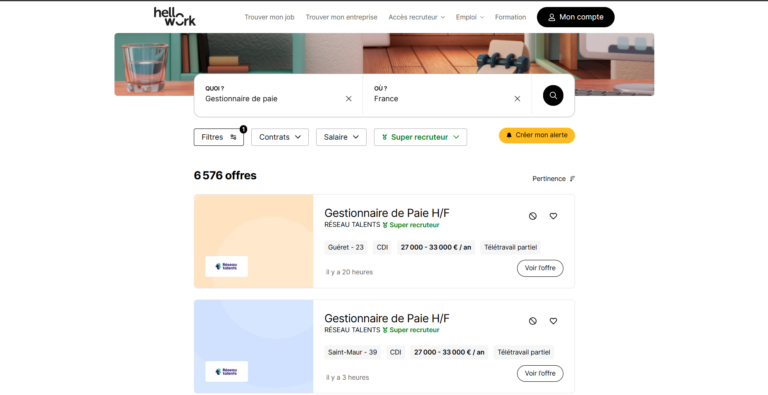Open the Filtres panel
768x395 pixels.
[218, 137]
